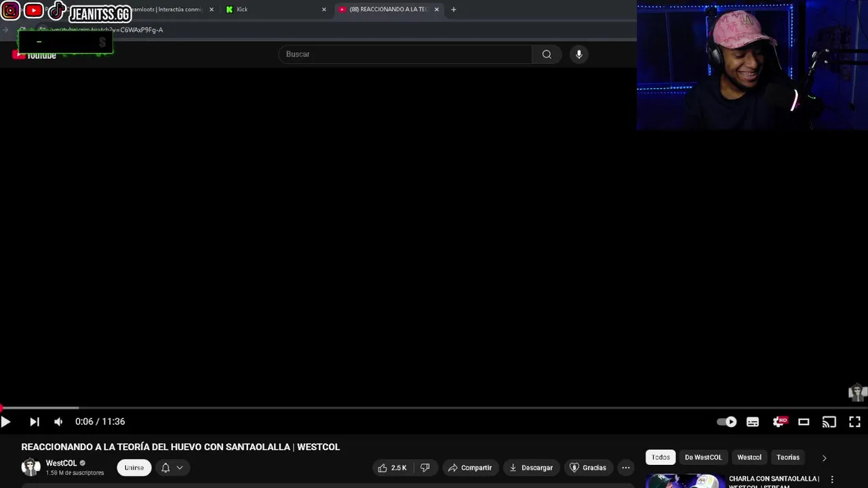Image resolution: width=868 pixels, height=488 pixels.
Task: Click the 0:06 / 11:36 time display
Action: coord(100,422)
